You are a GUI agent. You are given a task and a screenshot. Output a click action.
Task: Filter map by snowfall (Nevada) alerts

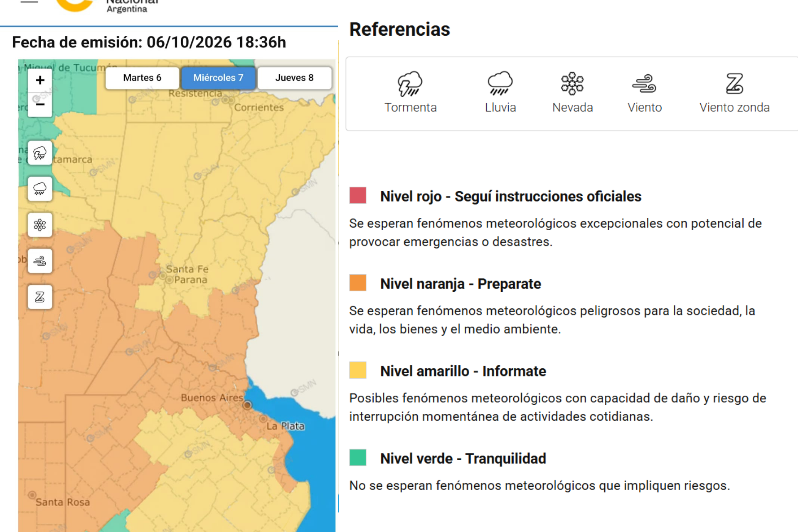pos(40,225)
